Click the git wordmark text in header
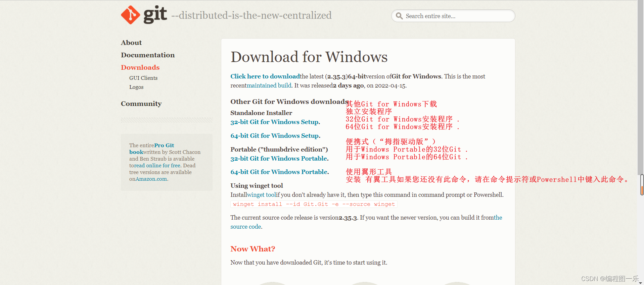The height and width of the screenshot is (285, 644). click(155, 14)
